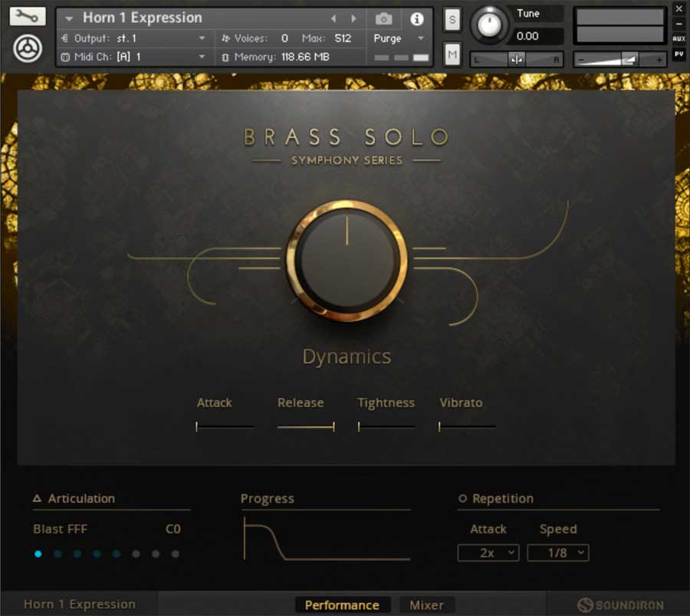
Task: Go to next instrument preset arrow
Action: [x=353, y=18]
